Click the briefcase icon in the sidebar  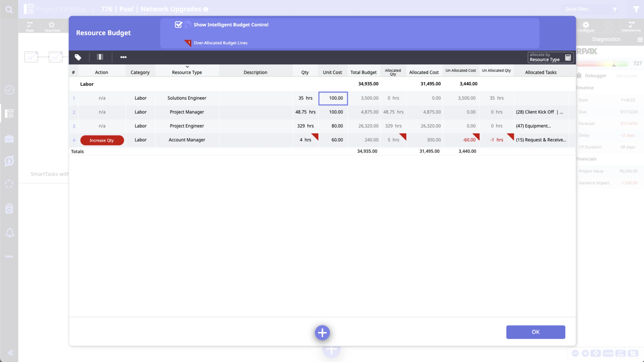point(9,139)
